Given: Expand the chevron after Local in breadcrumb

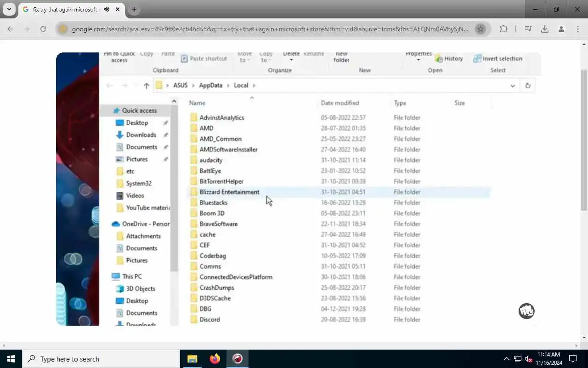Looking at the screenshot, I should click(254, 86).
